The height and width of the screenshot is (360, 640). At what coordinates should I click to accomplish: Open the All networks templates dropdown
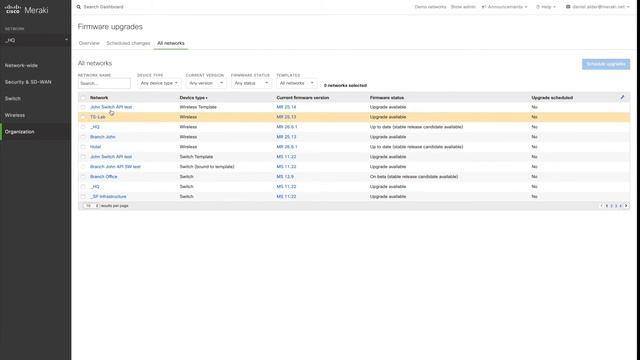click(x=297, y=83)
